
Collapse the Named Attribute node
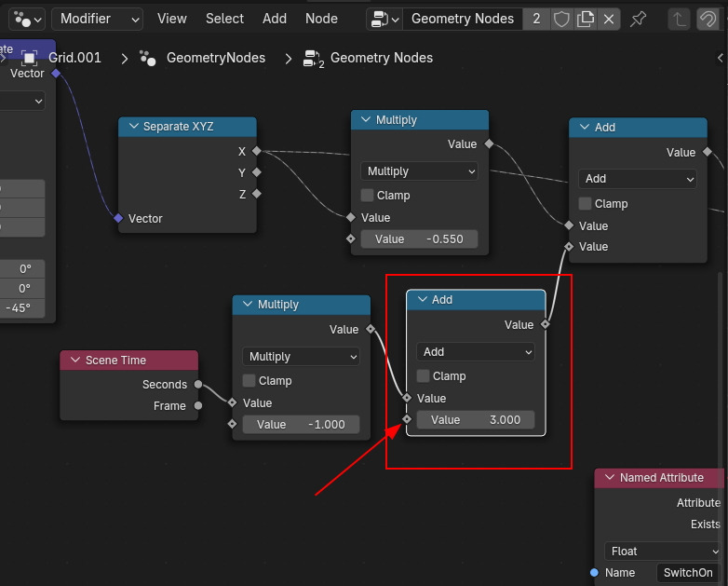tap(610, 478)
